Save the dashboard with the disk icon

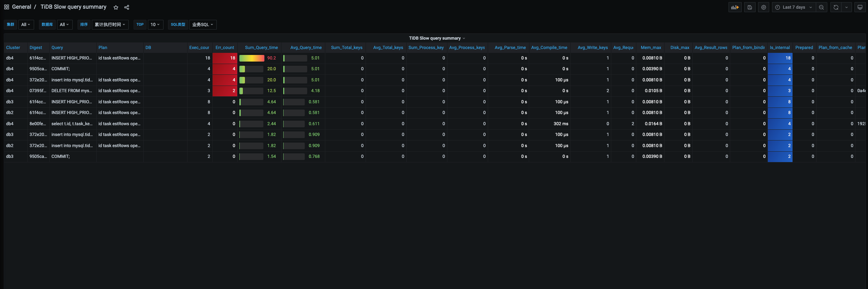(750, 7)
